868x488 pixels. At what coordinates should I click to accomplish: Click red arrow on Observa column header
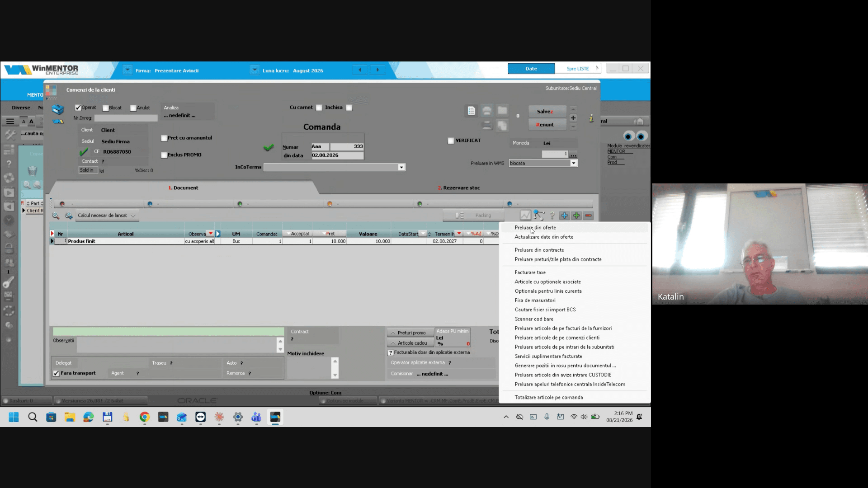click(x=211, y=234)
